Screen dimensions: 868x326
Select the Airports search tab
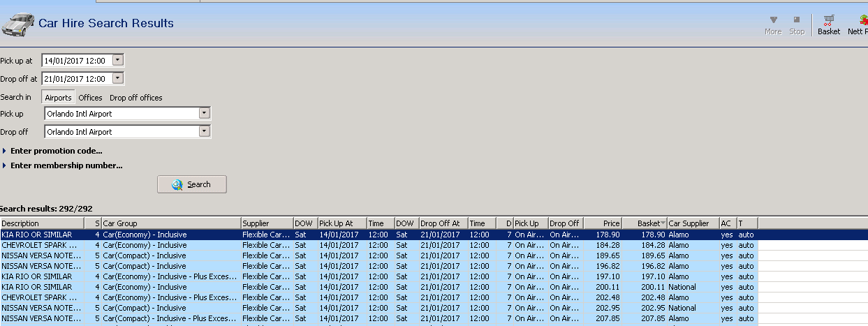point(58,98)
